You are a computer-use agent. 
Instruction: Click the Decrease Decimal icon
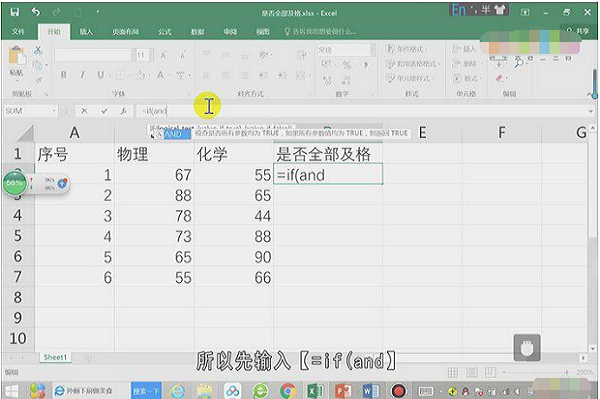click(346, 80)
